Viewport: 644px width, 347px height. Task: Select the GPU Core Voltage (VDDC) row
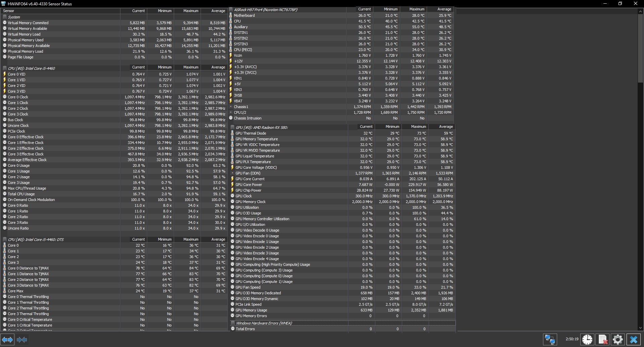point(343,167)
